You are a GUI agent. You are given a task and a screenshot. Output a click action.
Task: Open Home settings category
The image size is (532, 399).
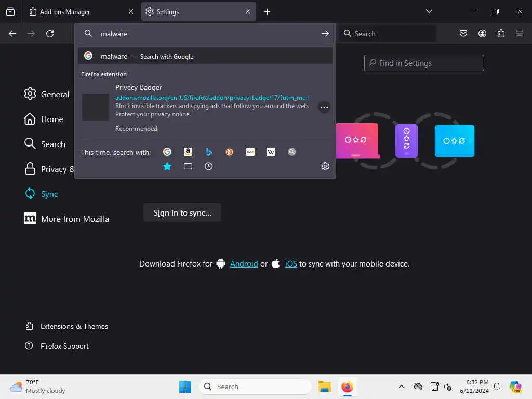click(44, 119)
